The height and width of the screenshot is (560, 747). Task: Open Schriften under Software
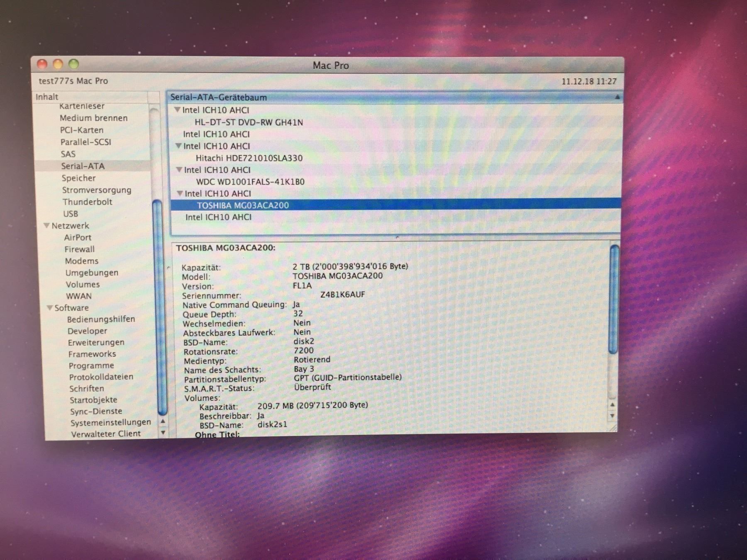tap(87, 389)
